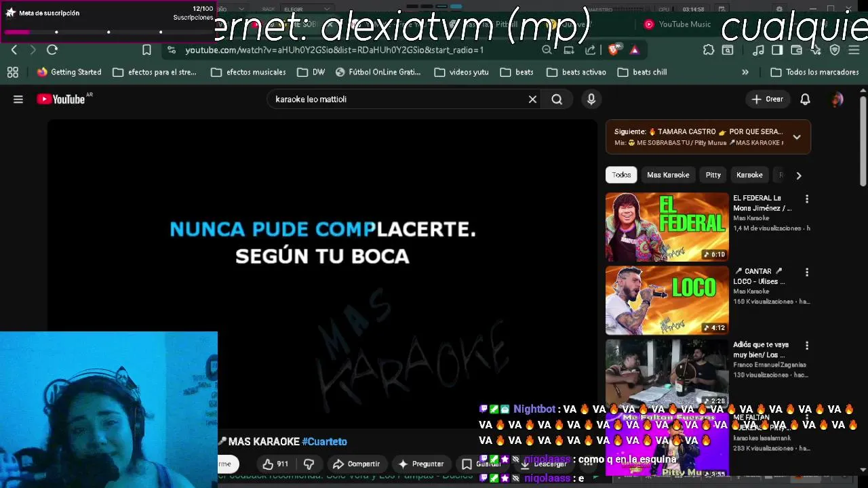
Task: Click the Preguntar button
Action: pos(420,464)
